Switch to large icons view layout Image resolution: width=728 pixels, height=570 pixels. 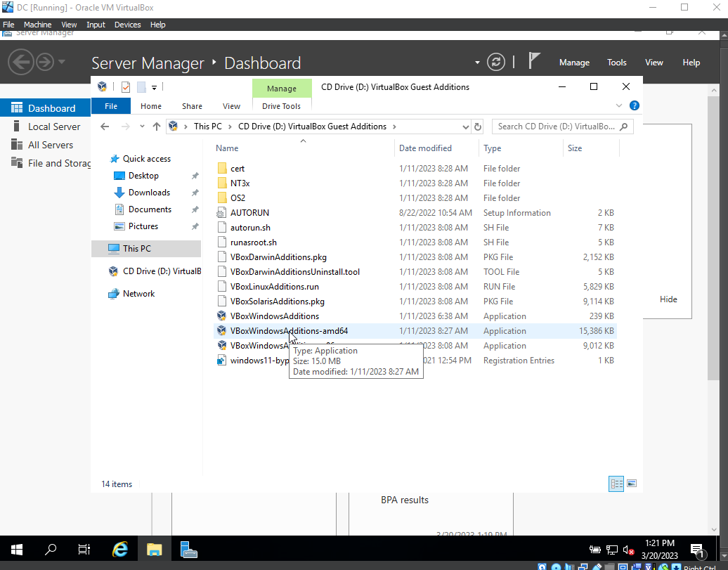(632, 484)
